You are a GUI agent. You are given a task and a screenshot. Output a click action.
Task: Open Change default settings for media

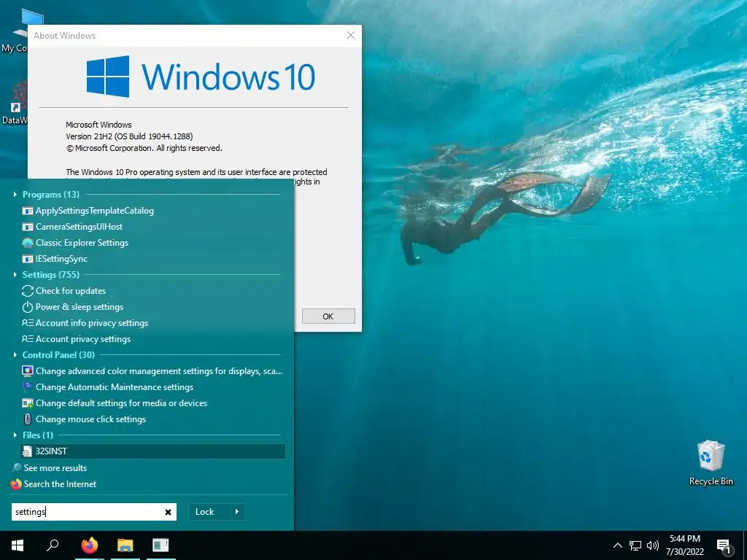tap(152, 403)
